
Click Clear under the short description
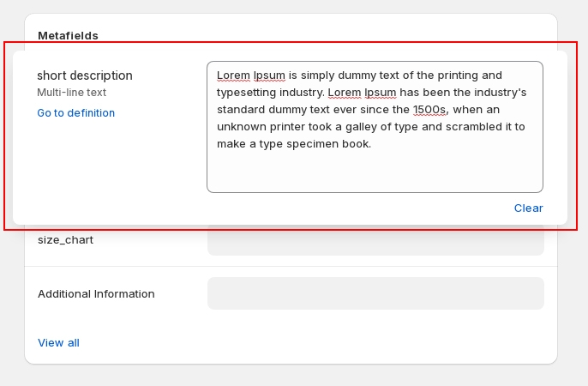528,208
